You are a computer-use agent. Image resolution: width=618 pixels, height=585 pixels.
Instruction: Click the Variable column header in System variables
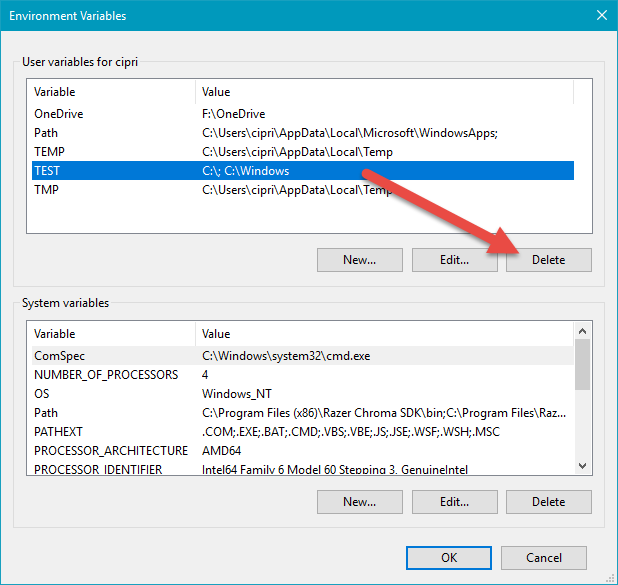(x=114, y=334)
